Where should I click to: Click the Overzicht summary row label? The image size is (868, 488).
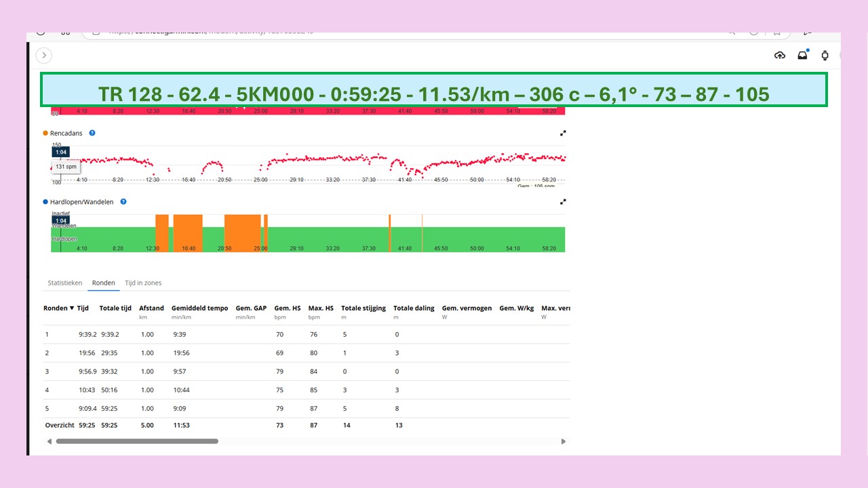[x=60, y=425]
